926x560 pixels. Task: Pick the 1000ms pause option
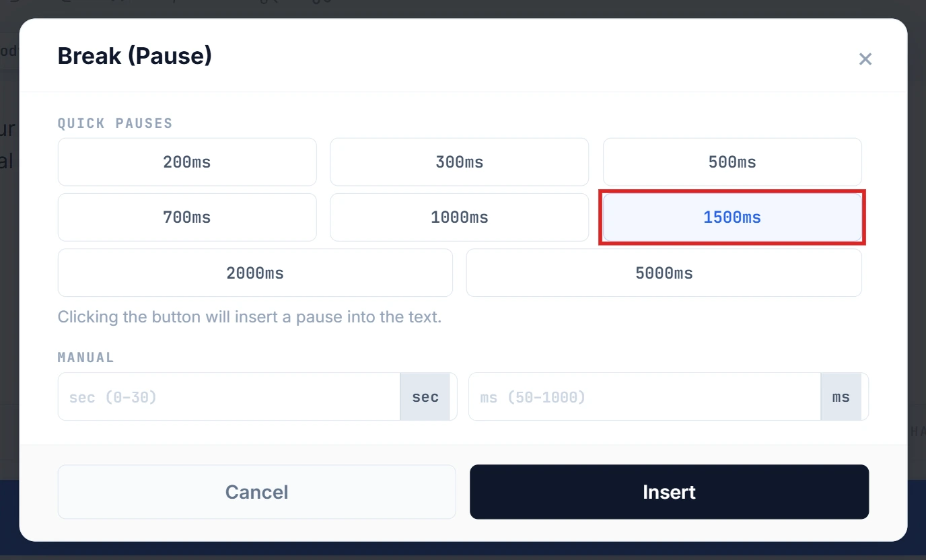(460, 217)
